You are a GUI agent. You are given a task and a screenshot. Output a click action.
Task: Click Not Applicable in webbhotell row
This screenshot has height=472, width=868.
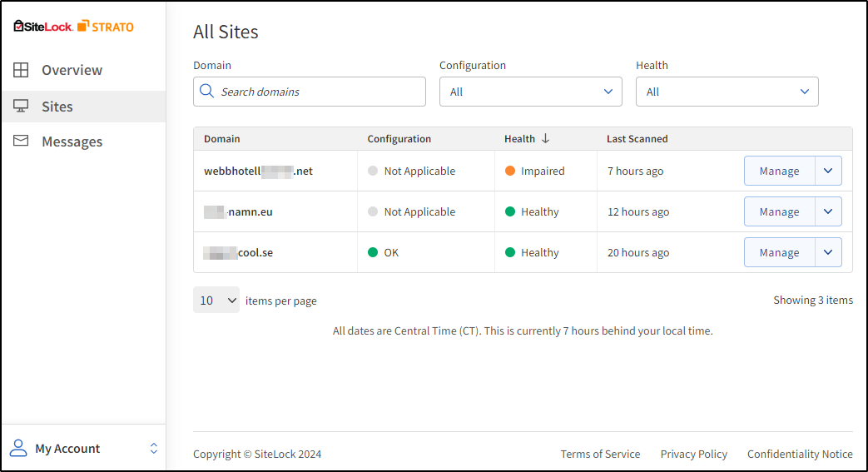click(x=419, y=171)
